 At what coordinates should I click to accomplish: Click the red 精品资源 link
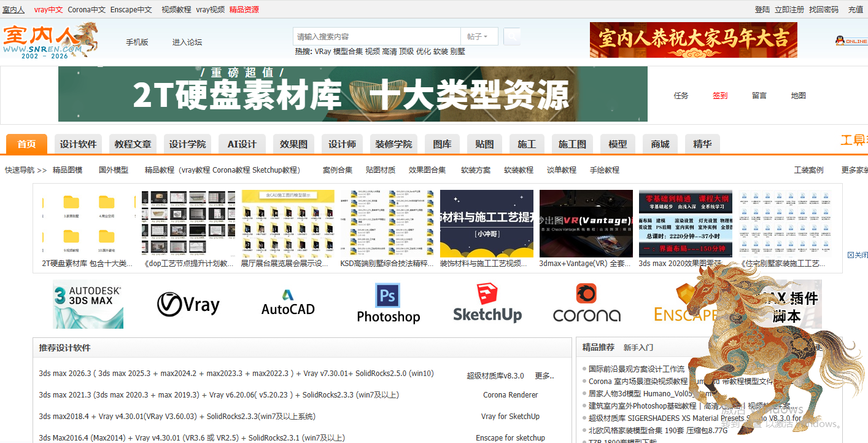(244, 10)
